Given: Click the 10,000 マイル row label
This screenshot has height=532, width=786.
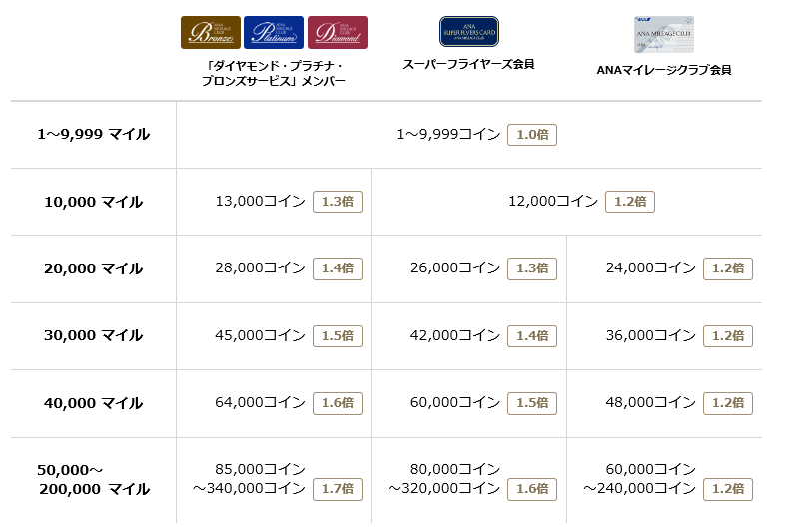Looking at the screenshot, I should pos(93,202).
